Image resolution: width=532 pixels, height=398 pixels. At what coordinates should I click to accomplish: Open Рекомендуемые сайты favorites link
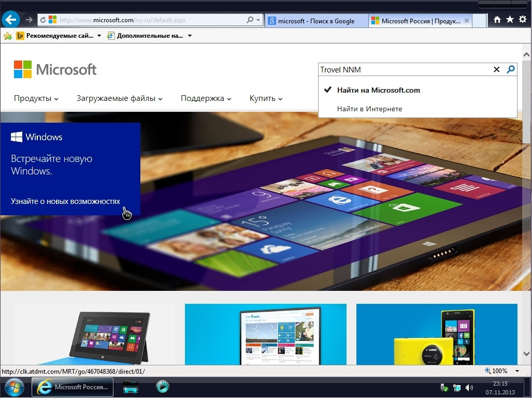pyautogui.click(x=54, y=36)
